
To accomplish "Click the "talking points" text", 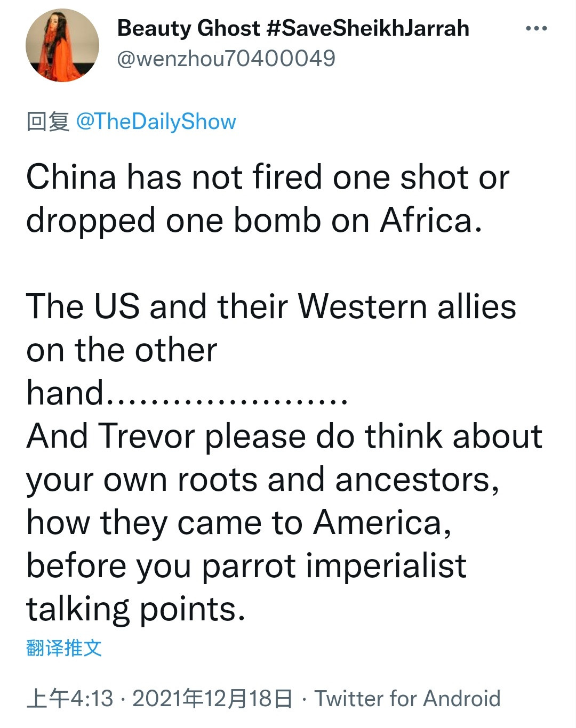I will coord(135,609).
